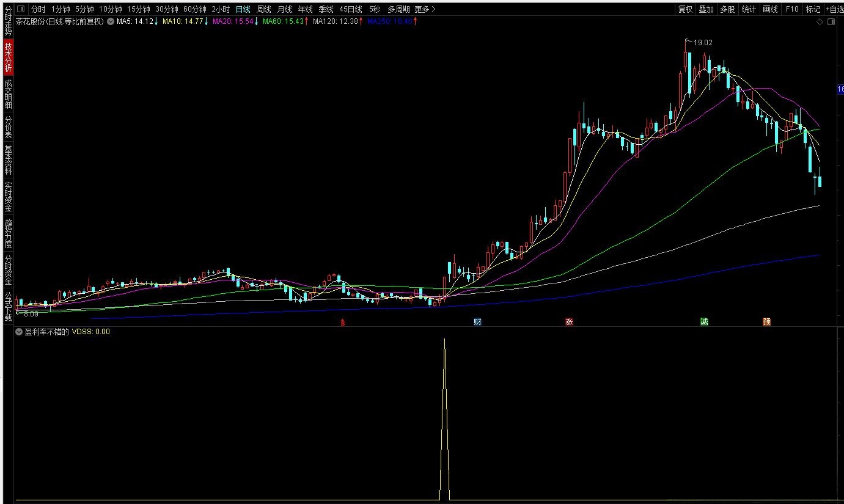Click the 财 financial report marker icon
The height and width of the screenshot is (504, 844).
pos(477,321)
